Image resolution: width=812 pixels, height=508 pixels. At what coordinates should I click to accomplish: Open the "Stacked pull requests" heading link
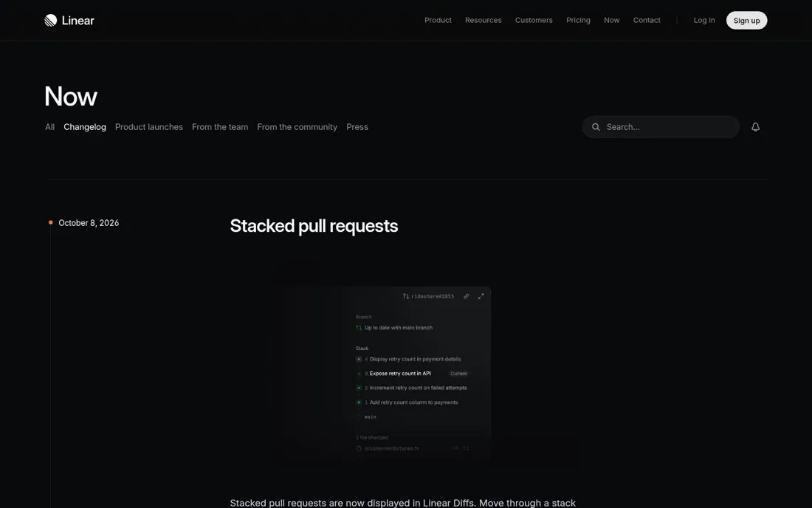(x=314, y=226)
